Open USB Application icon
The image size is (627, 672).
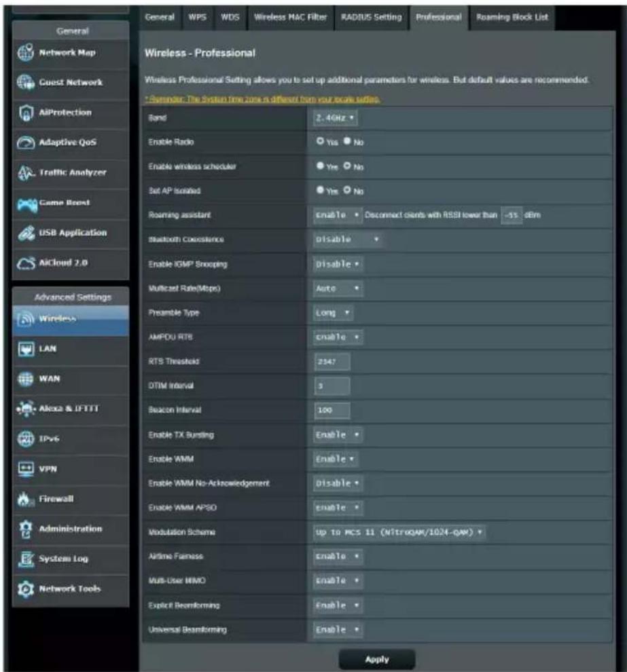click(26, 233)
